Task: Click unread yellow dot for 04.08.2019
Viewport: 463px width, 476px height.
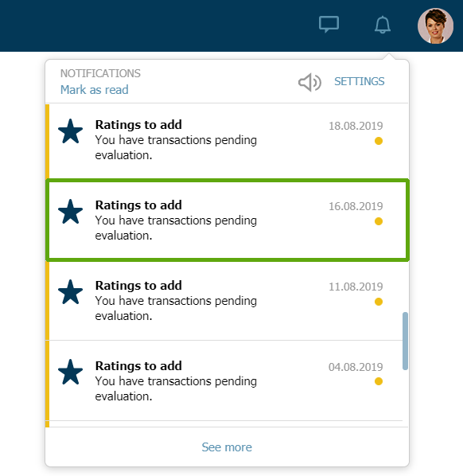Action: pos(379,381)
